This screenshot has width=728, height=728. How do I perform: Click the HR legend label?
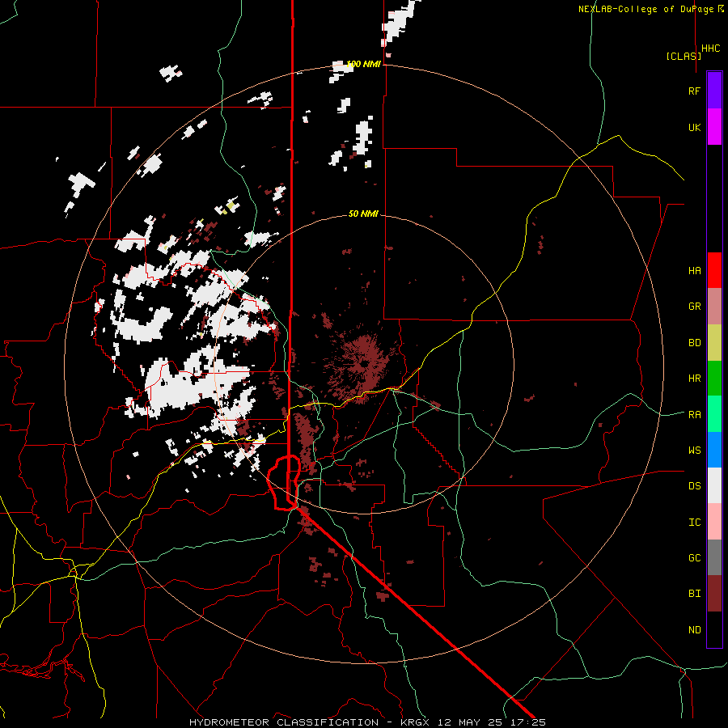[x=694, y=379]
